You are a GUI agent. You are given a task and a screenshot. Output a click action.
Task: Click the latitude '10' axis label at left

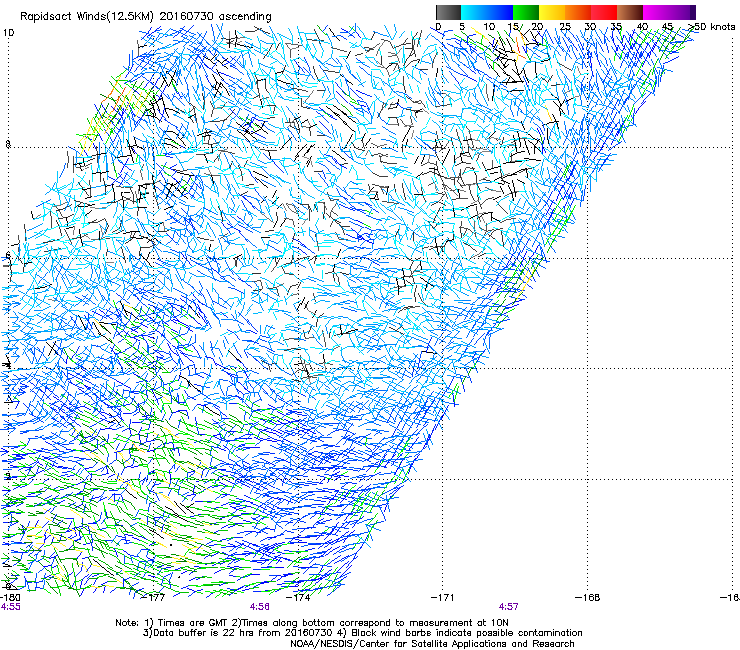pos(8,33)
